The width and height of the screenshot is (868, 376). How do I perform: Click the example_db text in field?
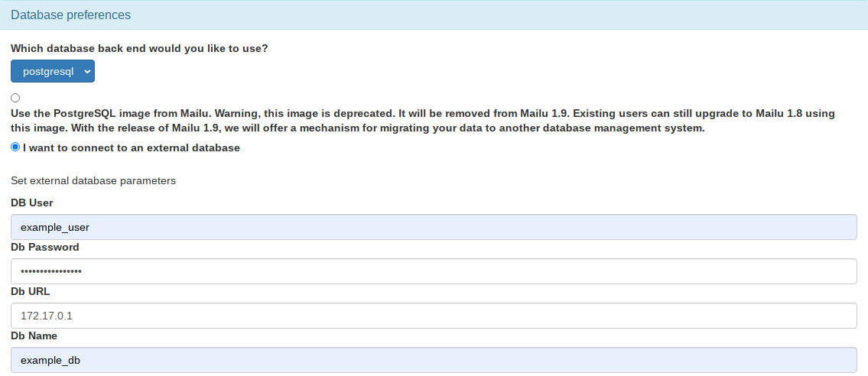coord(50,360)
